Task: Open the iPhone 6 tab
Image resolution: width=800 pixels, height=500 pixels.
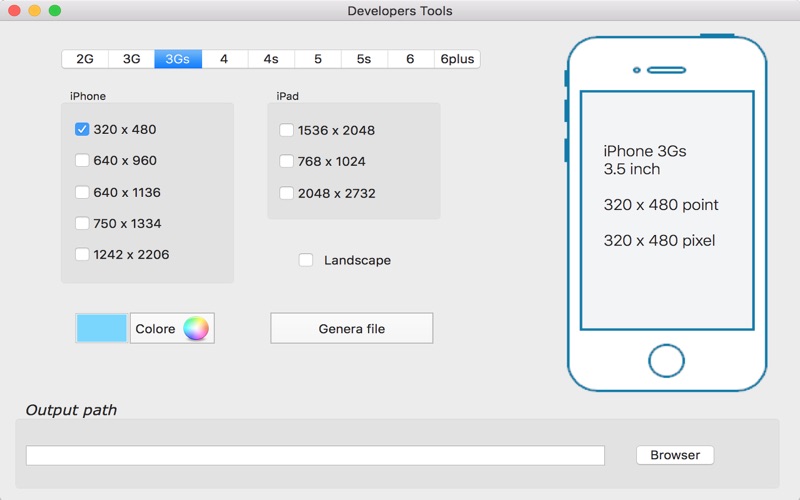Action: tap(411, 59)
